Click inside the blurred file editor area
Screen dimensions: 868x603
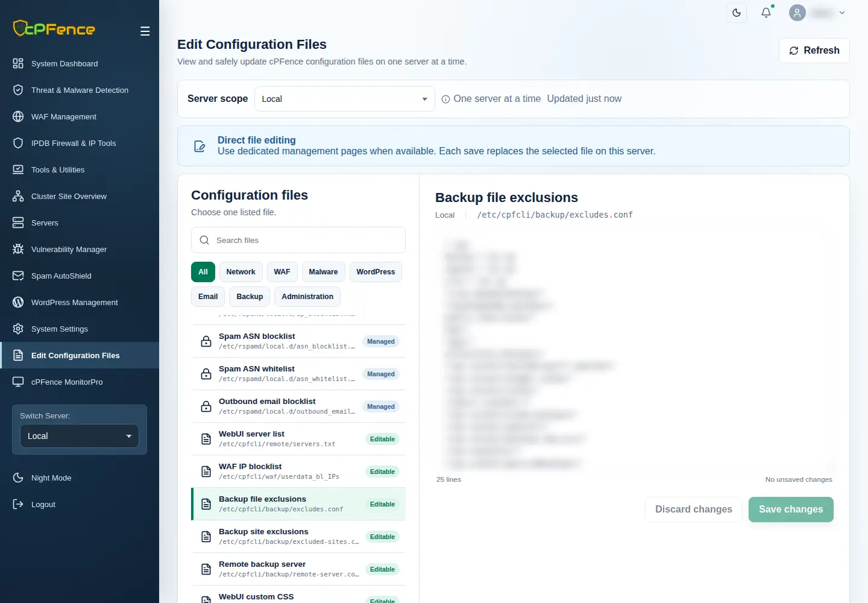coord(634,353)
